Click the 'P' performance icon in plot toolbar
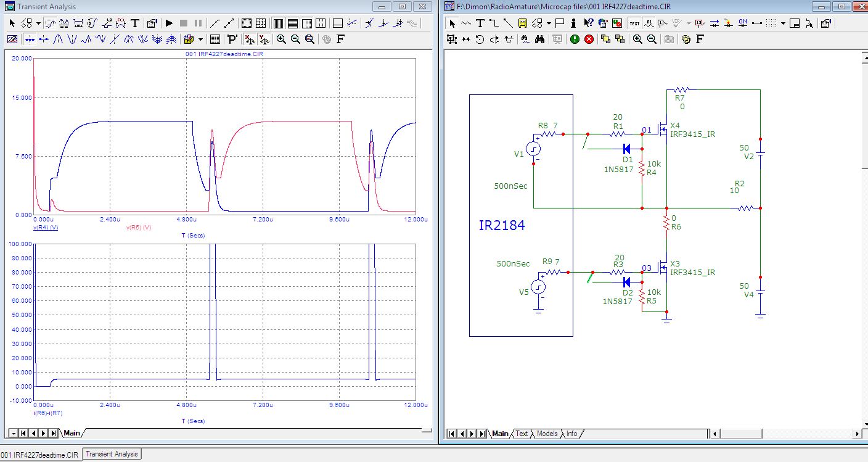Viewport: 868px width, 462px height. (x=232, y=39)
